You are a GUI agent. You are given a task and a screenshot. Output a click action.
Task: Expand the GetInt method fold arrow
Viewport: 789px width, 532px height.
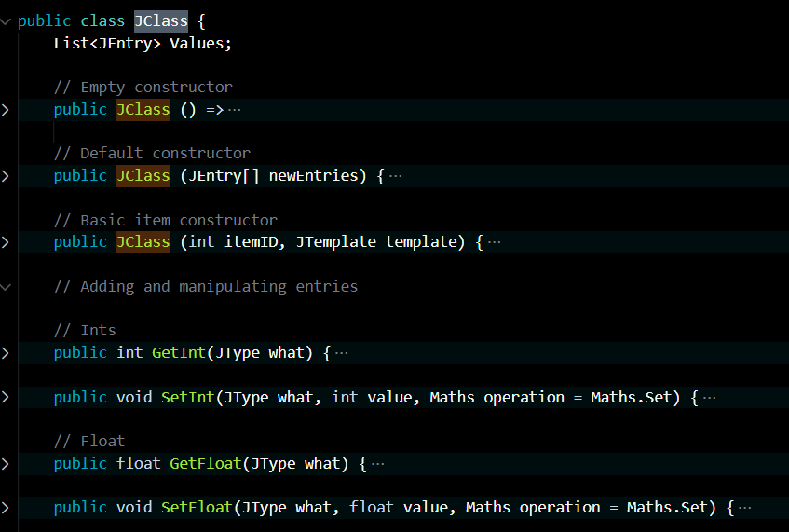pyautogui.click(x=6, y=353)
